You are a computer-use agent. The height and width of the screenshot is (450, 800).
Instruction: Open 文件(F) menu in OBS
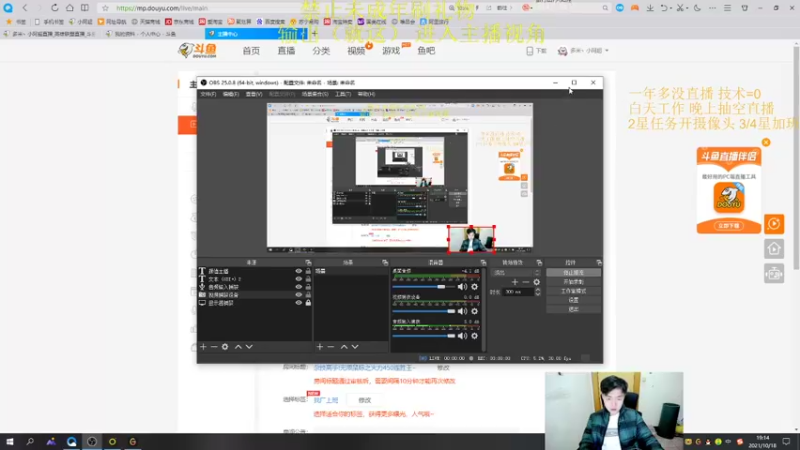coord(208,94)
